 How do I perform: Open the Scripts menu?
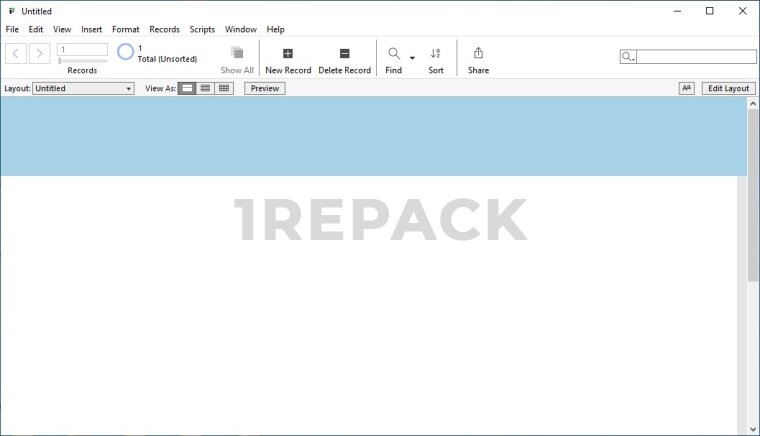(202, 30)
